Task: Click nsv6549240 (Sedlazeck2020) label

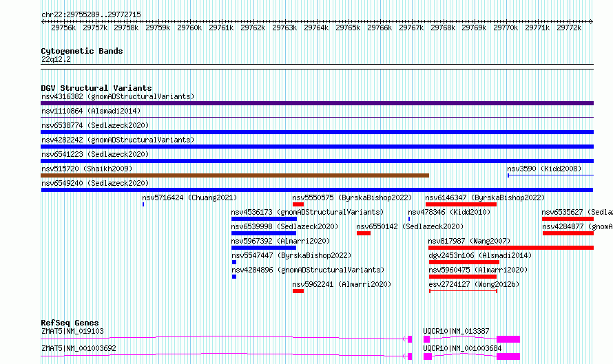Action: click(x=95, y=183)
